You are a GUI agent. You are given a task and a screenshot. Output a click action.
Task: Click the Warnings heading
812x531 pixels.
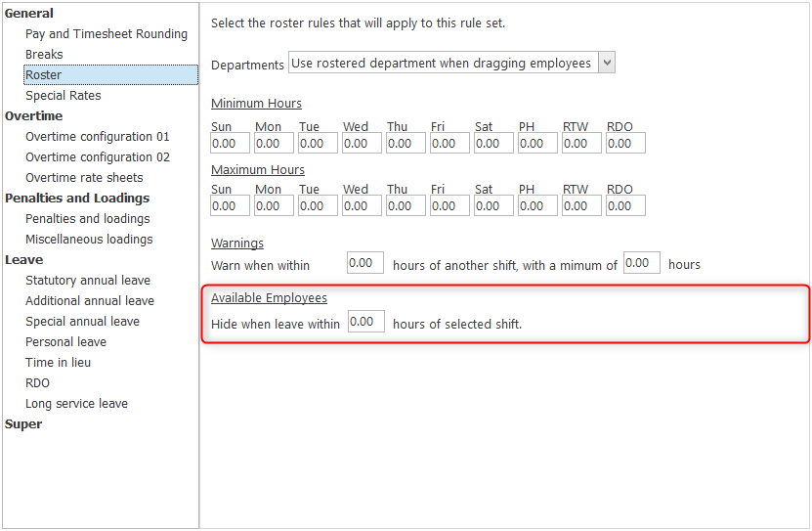pyautogui.click(x=237, y=243)
